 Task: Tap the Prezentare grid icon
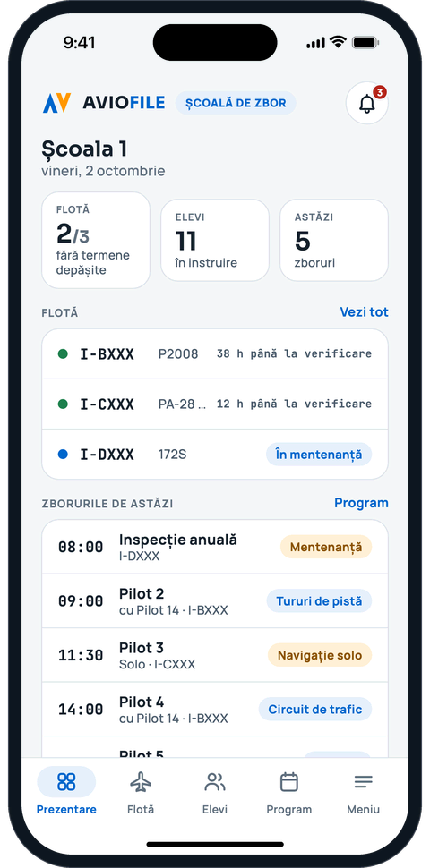point(66,781)
